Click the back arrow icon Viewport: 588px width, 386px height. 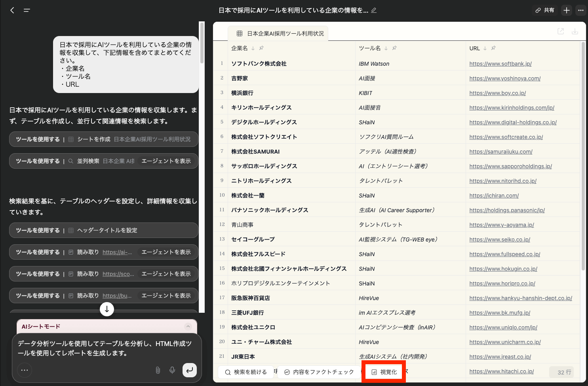12,10
